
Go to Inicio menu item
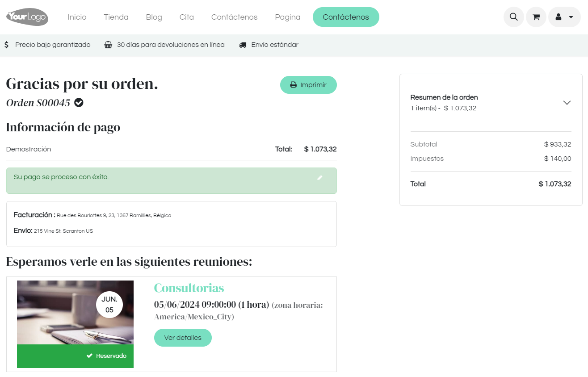pos(77,17)
